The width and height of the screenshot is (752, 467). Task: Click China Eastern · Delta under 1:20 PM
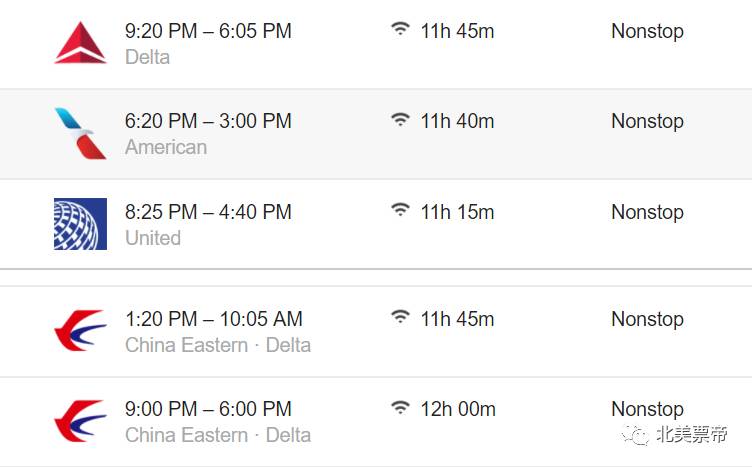point(218,345)
